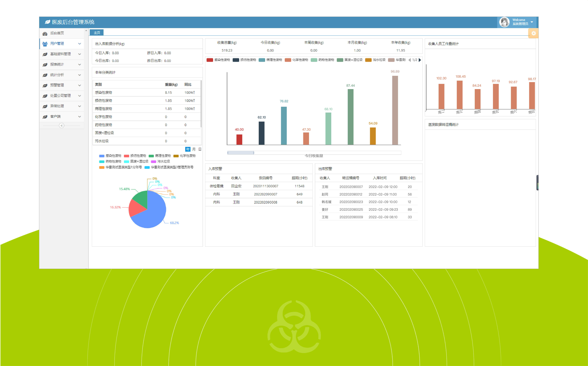Click the 周三 108.45 workload bar
The height and width of the screenshot is (366, 588).
click(459, 95)
